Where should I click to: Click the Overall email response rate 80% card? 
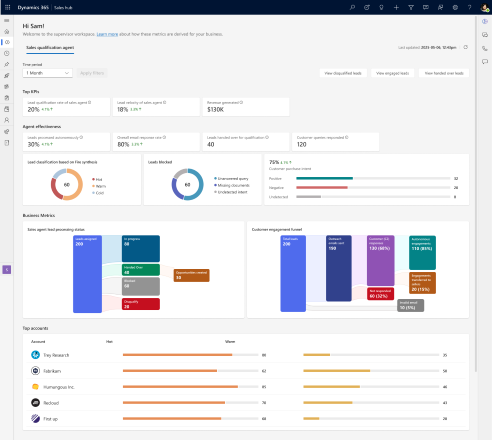click(x=156, y=142)
